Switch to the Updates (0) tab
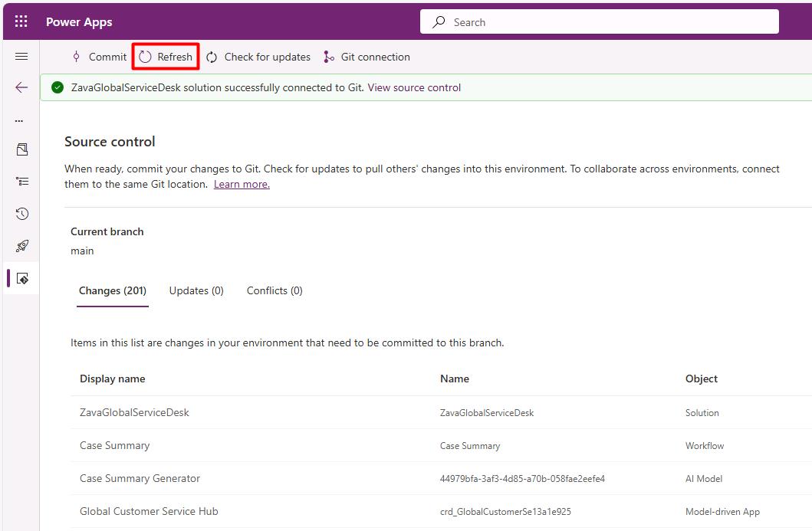 [196, 291]
